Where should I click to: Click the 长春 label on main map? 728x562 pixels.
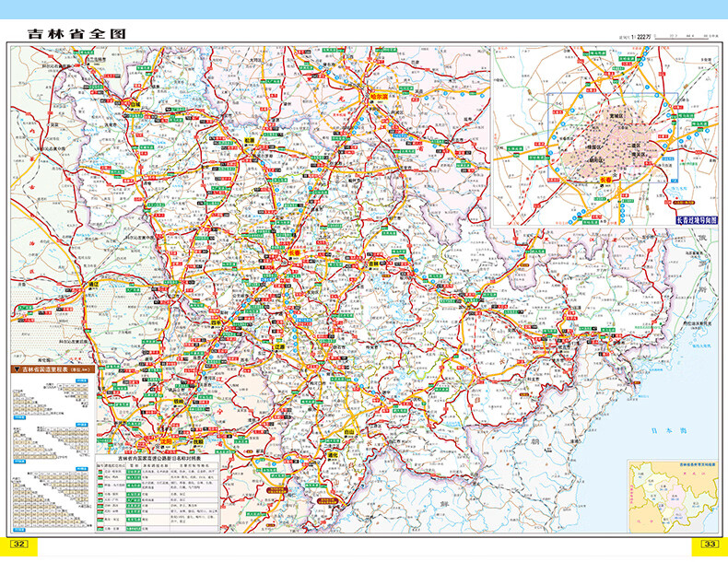click(294, 253)
